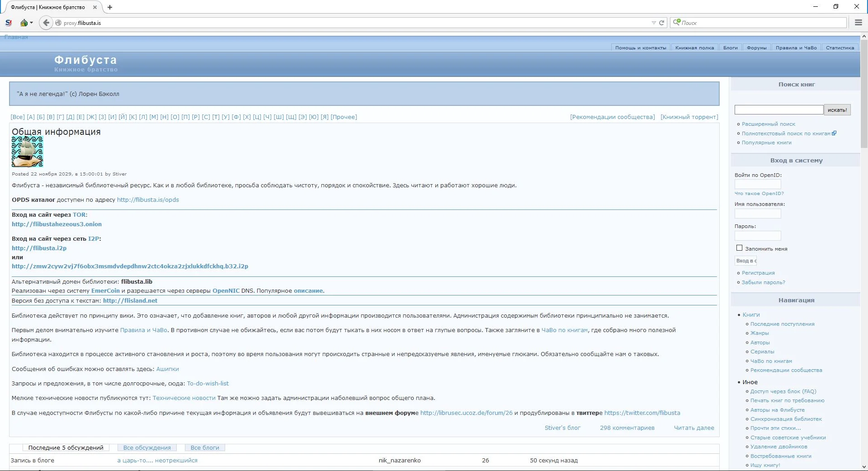The height and width of the screenshot is (471, 868).
Task: Reload the page with the refresh icon
Action: click(x=662, y=23)
